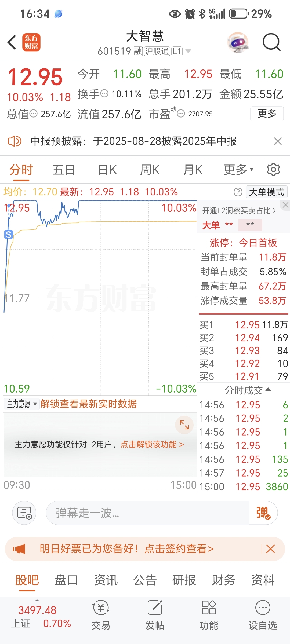Expand the chart fullscreen arrows icon
Image resolution: width=290 pixels, height=644 pixels.
click(x=184, y=425)
